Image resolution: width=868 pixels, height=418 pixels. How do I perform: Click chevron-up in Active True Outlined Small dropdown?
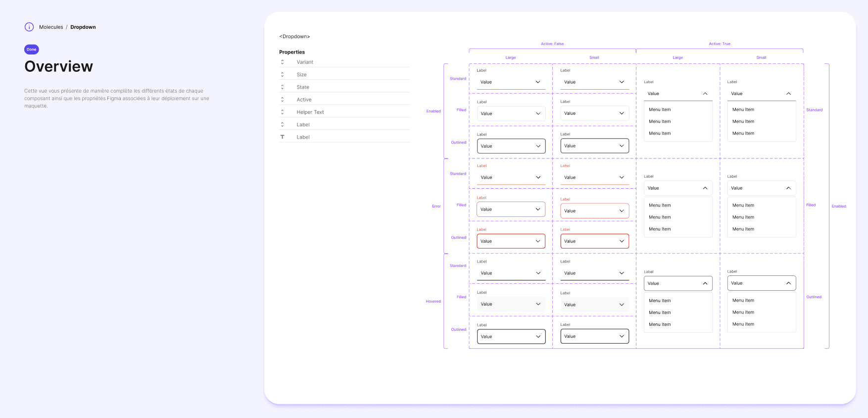[788, 283]
